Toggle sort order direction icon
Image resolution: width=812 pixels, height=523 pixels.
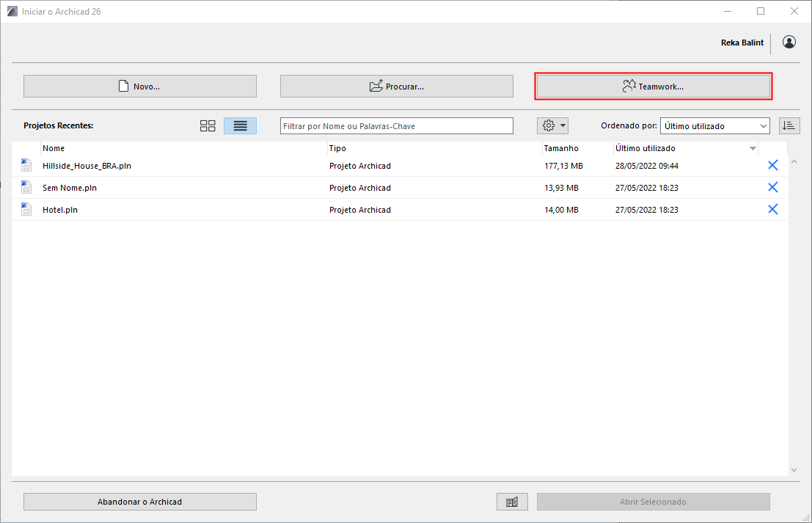[x=789, y=126]
